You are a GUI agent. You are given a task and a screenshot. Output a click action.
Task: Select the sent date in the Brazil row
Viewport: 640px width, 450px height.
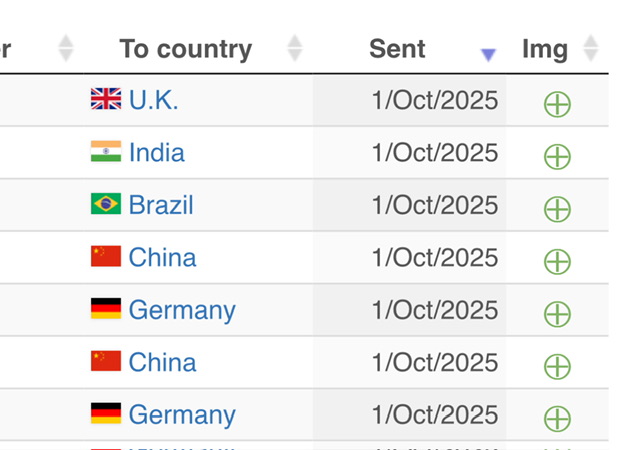[x=434, y=205]
